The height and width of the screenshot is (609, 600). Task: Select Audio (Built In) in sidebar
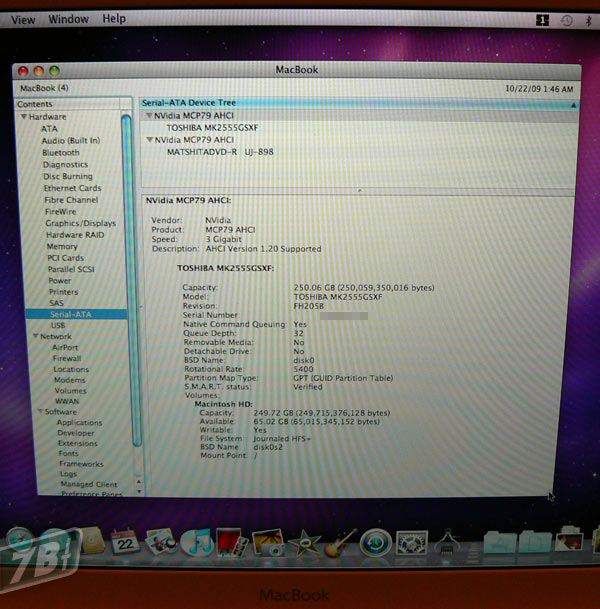tap(71, 141)
